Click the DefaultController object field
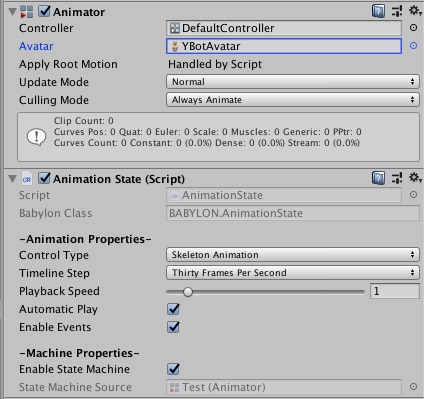Screen dimensions: 424x399 tap(284, 28)
